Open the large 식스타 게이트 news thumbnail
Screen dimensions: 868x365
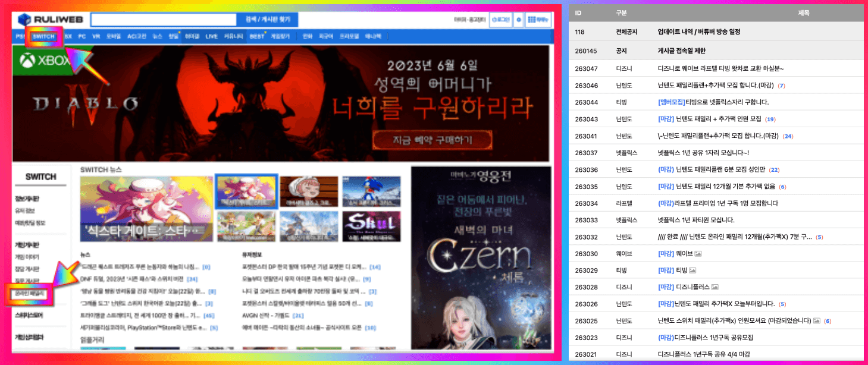point(146,208)
